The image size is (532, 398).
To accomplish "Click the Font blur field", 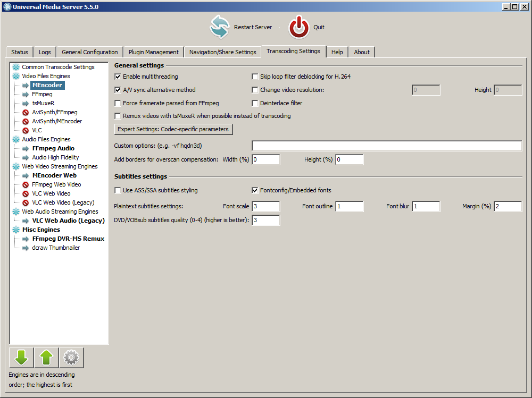I will tap(426, 206).
